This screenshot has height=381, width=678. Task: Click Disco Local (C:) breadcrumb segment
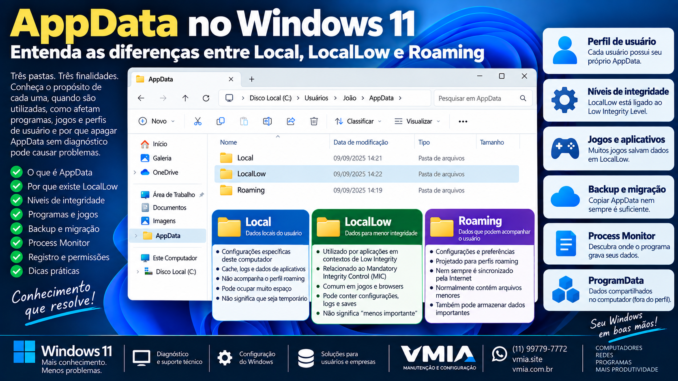271,98
